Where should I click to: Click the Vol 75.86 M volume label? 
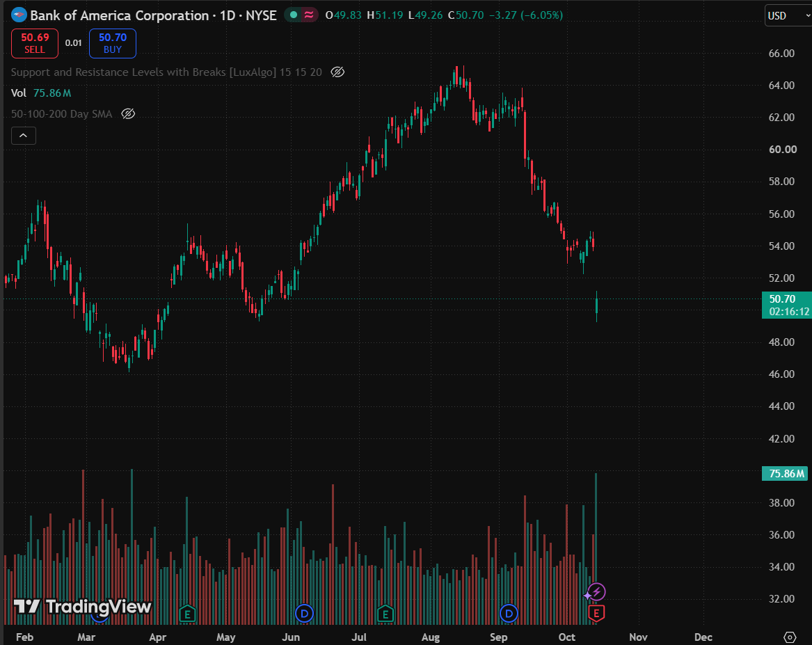[x=41, y=93]
